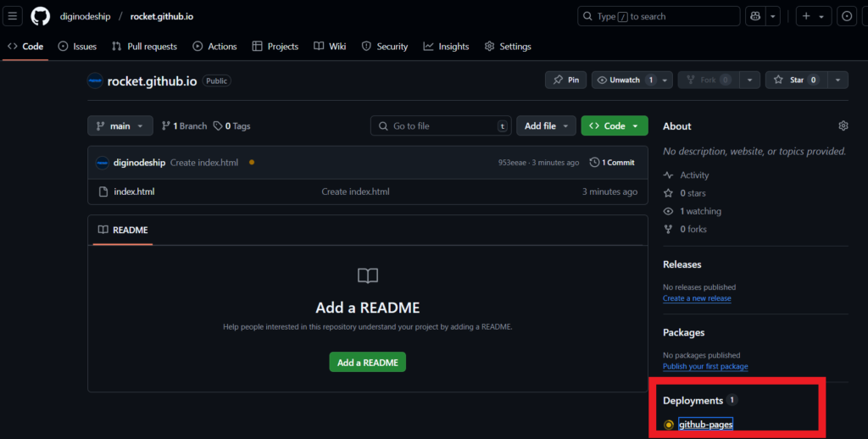868x439 pixels.
Task: Click the Go to file search field
Action: coord(441,126)
